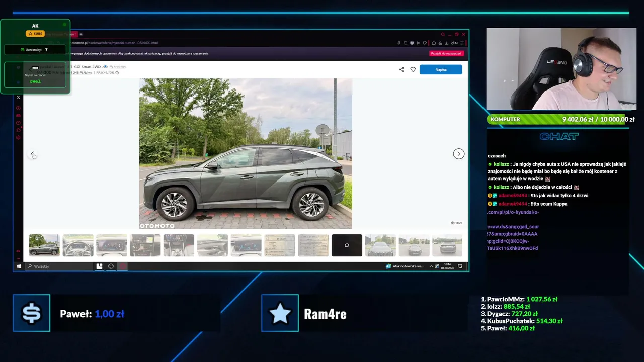Click the RRSO info circle icon
The height and width of the screenshot is (362, 644).
click(117, 73)
